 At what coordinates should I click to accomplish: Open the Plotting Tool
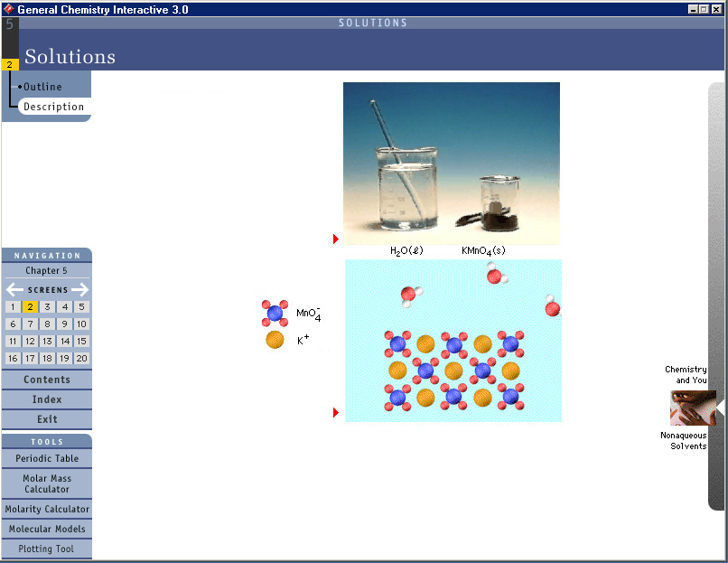click(47, 549)
